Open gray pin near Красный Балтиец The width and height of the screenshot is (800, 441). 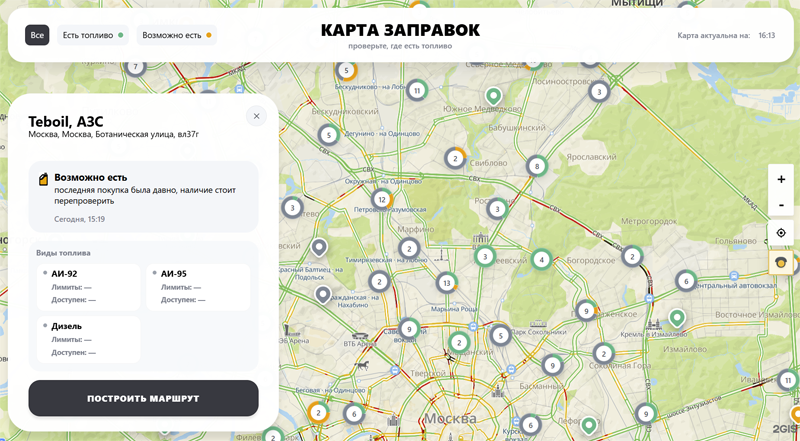pyautogui.click(x=319, y=248)
